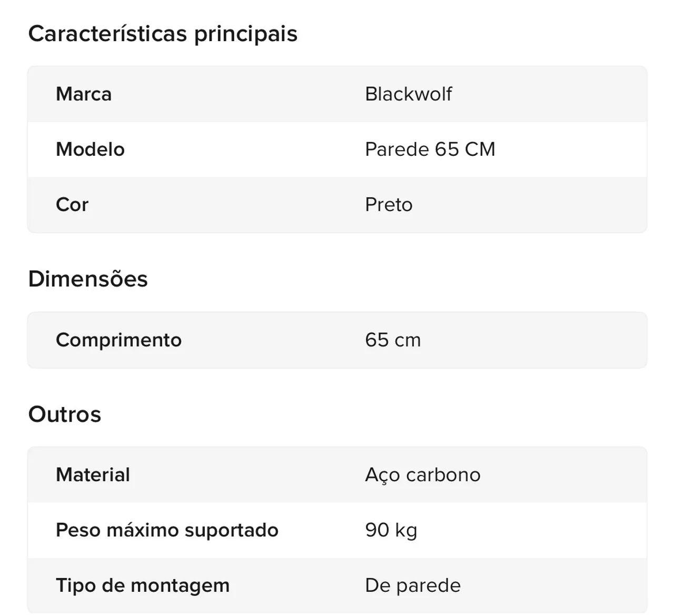Click the 65 cm length value
The width and height of the screenshot is (674, 616).
[393, 340]
